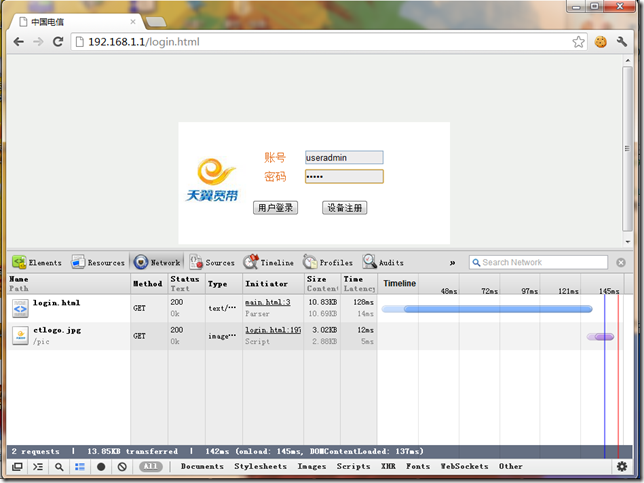
Task: Show the console drawer icon
Action: click(38, 467)
